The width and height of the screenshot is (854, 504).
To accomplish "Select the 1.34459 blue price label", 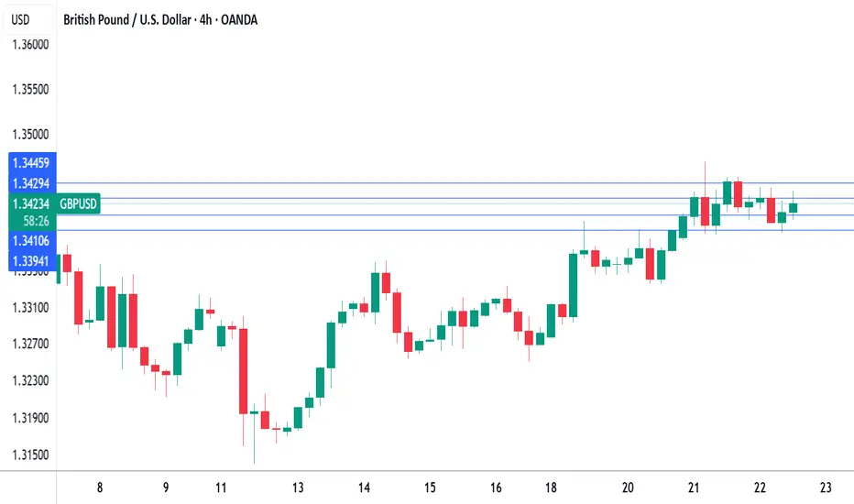I will click(x=31, y=163).
